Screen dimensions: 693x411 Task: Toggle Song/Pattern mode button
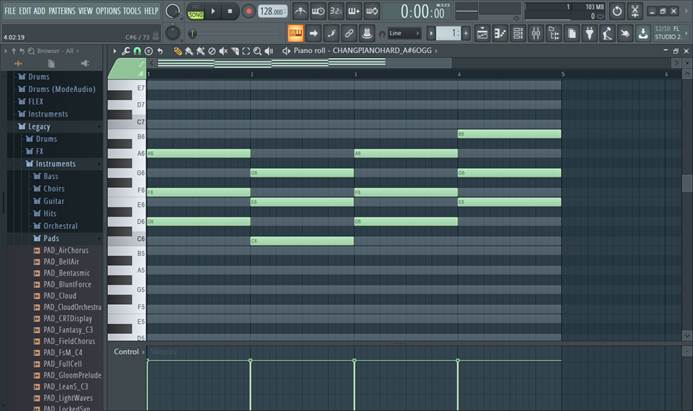pos(195,11)
